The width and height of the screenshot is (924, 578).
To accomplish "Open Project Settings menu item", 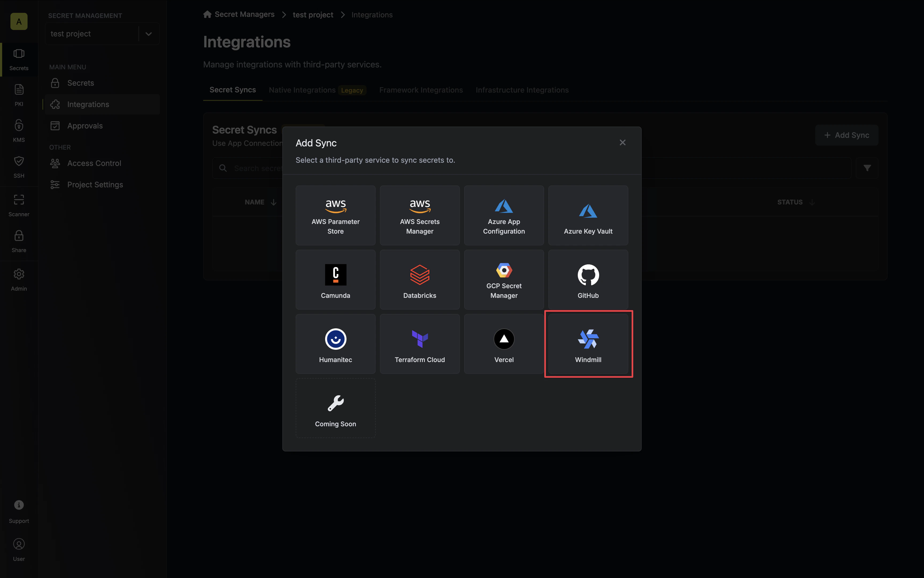I will [102, 185].
